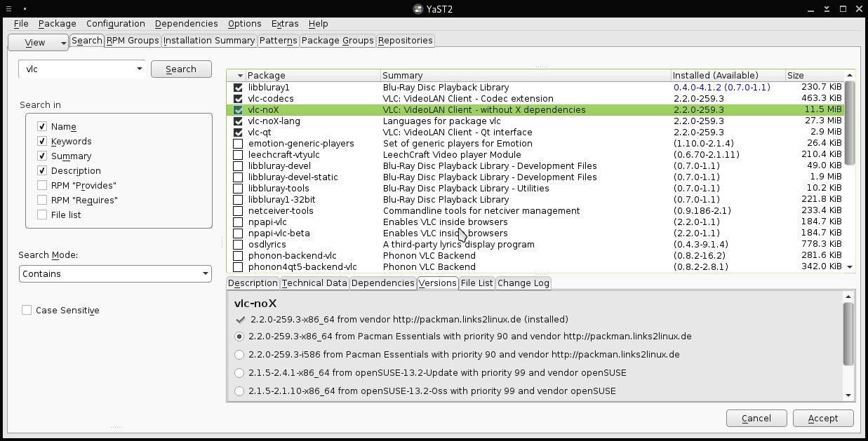Toggle the libbluray1 package status checkbox
Viewport: 868px width, 441px height.
(x=238, y=88)
